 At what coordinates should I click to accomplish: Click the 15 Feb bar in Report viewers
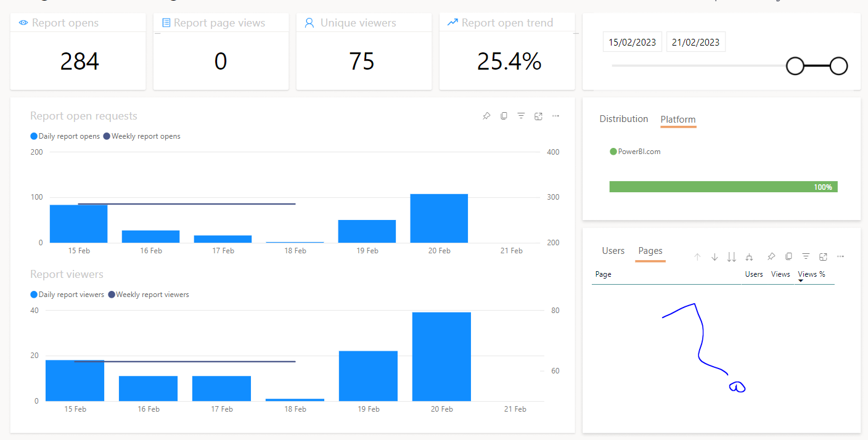75,380
